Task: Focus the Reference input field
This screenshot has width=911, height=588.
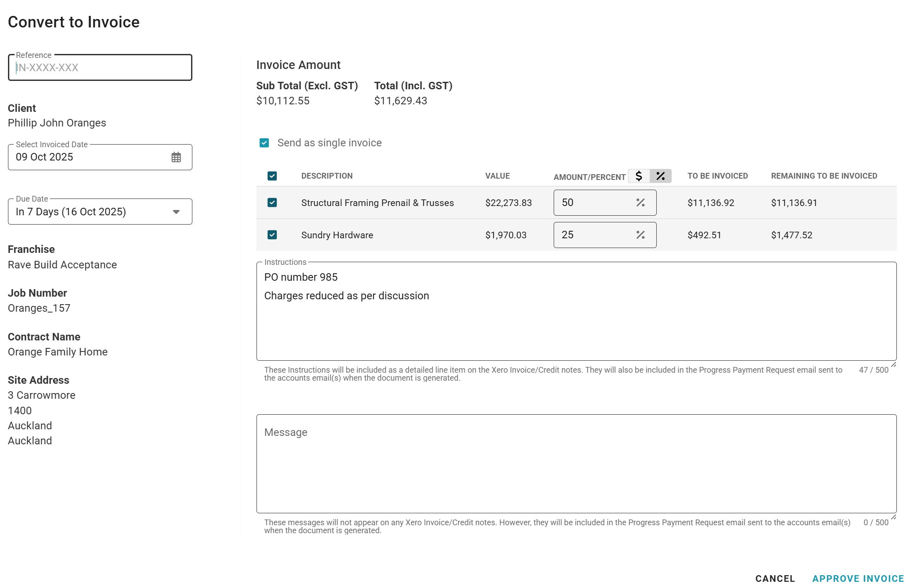Action: [x=100, y=68]
